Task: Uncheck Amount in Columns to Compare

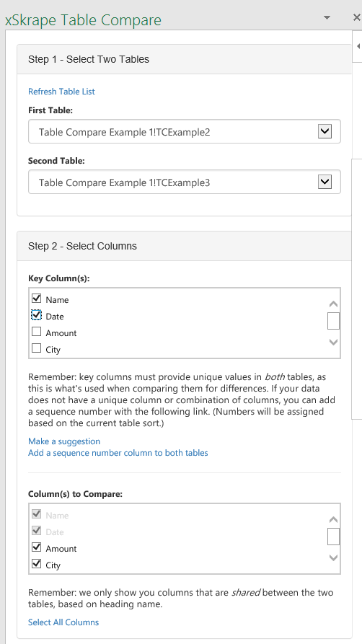Action: click(x=37, y=547)
